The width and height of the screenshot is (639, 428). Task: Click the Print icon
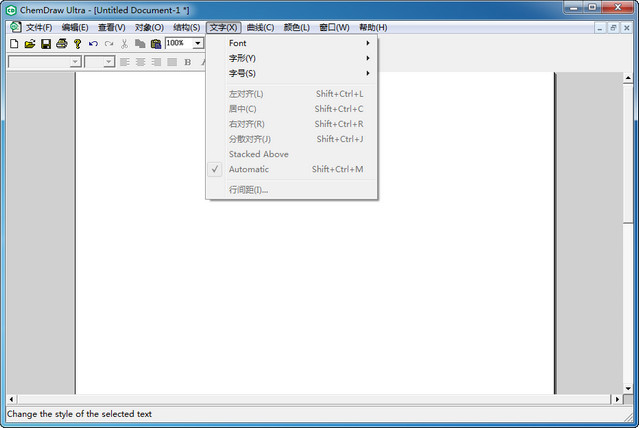[62, 44]
